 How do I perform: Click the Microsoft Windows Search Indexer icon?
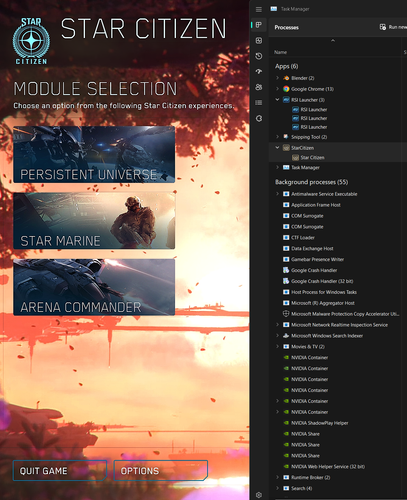(286, 336)
